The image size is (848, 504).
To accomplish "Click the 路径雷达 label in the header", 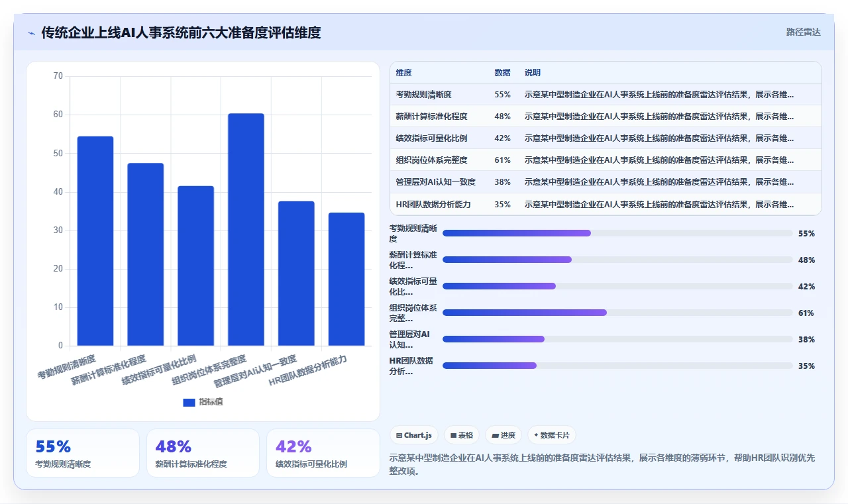I will point(803,32).
